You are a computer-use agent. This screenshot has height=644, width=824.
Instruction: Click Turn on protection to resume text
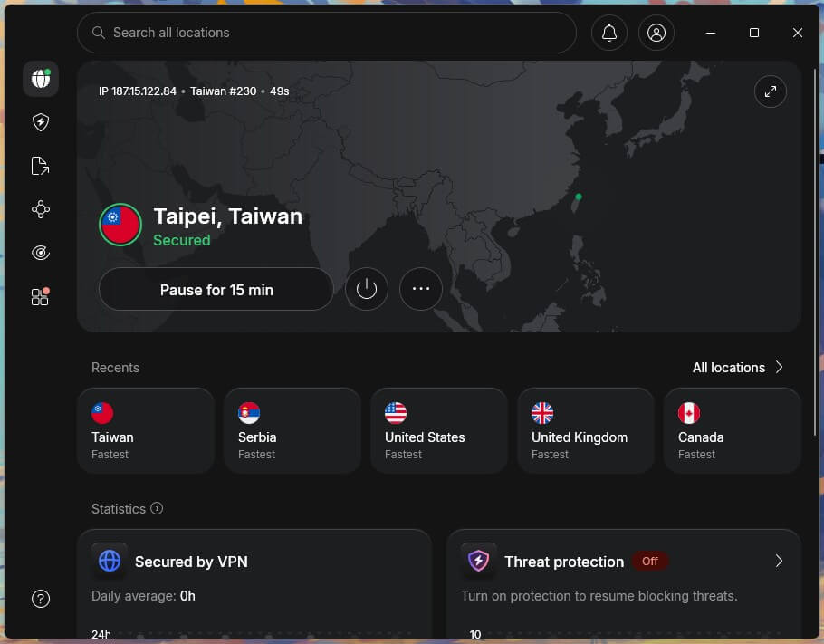599,596
